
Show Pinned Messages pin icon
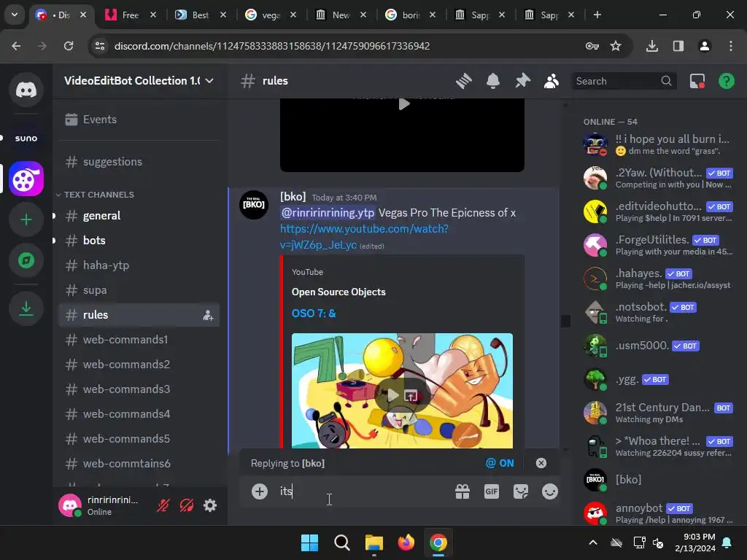pyautogui.click(x=522, y=81)
